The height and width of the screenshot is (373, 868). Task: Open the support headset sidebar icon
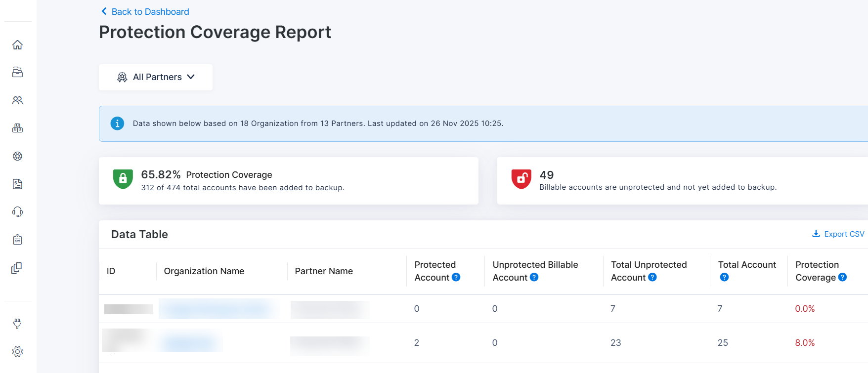[17, 212]
